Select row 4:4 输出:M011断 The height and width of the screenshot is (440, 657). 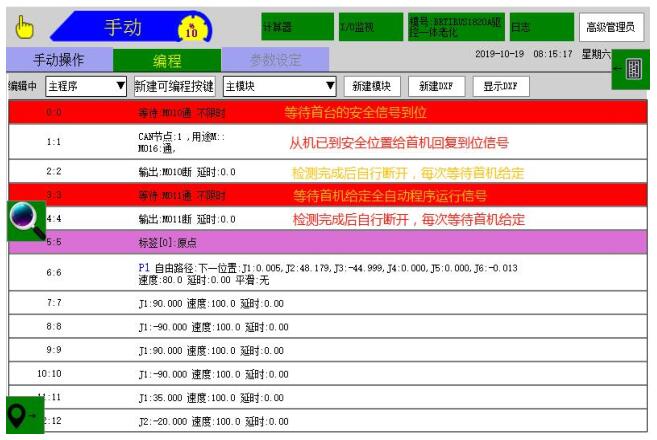(328, 219)
